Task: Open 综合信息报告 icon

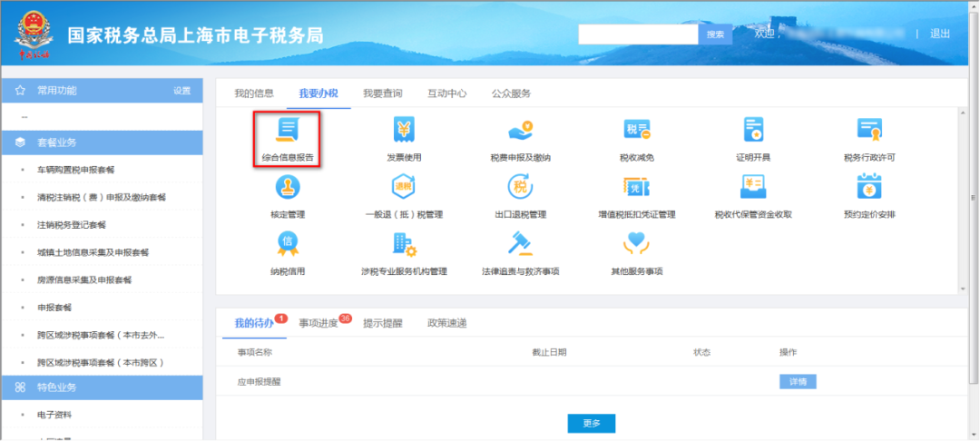Action: click(x=288, y=130)
